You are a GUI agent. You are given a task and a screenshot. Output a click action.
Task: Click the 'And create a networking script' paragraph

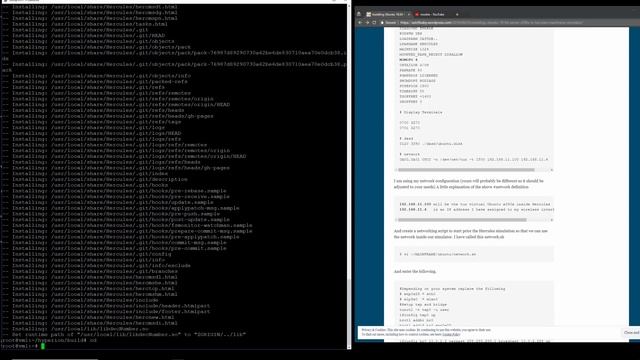pos(471,234)
